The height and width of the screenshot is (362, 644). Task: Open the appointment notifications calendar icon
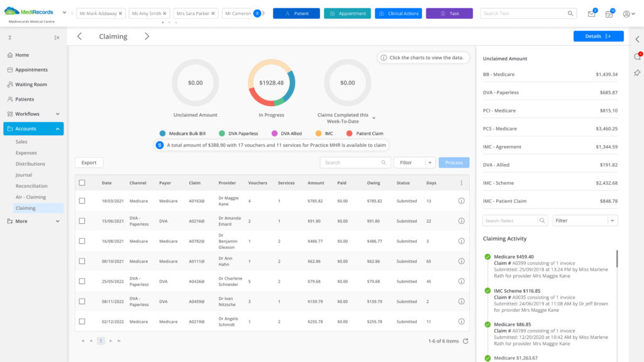pos(608,14)
